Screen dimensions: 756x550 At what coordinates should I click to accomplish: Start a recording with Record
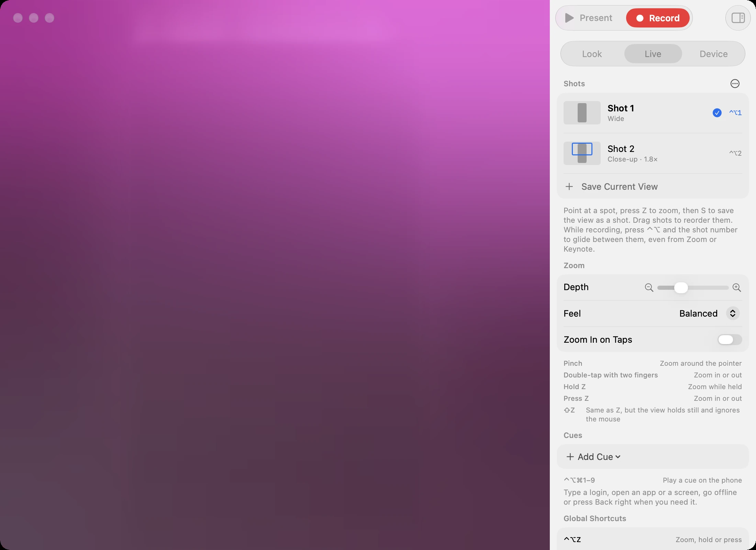658,18
